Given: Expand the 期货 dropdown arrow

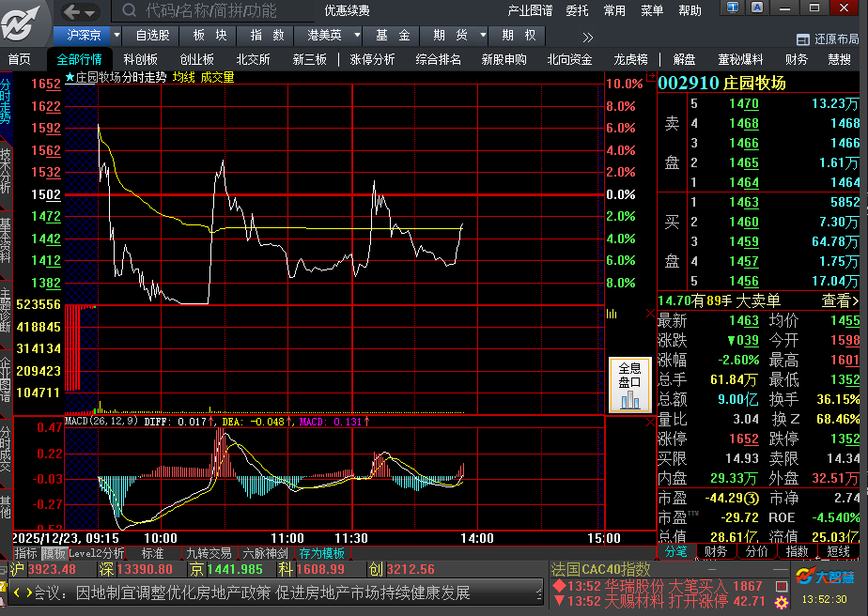Looking at the screenshot, I should (x=483, y=35).
